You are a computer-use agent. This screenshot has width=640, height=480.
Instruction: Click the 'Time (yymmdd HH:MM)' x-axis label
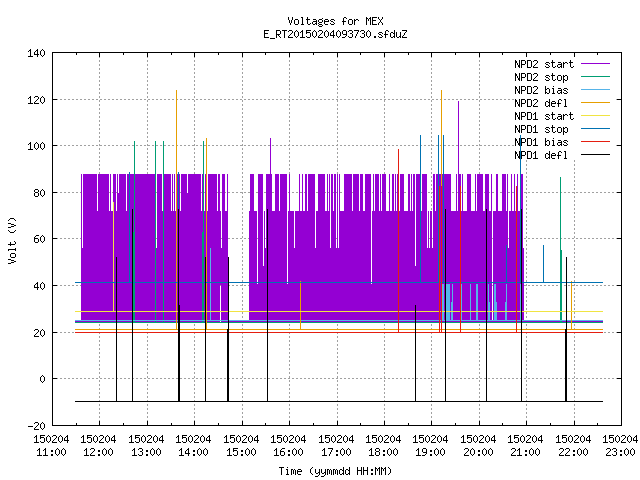(335, 471)
